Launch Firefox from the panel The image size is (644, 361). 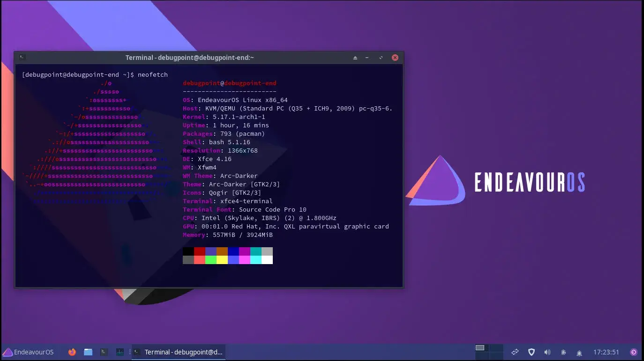72,352
